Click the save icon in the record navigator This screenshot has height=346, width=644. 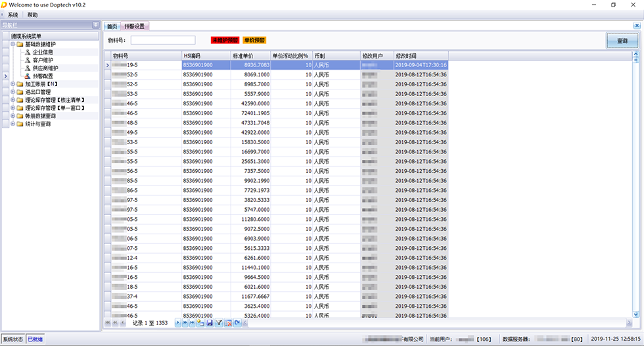tap(210, 323)
